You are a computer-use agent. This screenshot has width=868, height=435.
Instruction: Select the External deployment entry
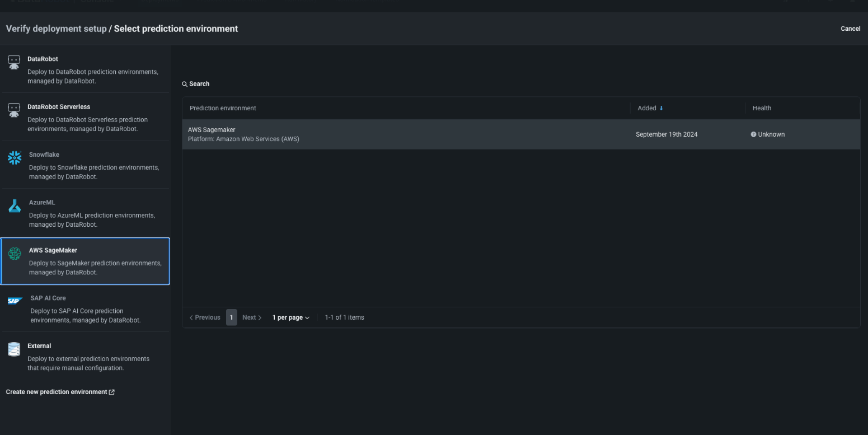click(85, 356)
